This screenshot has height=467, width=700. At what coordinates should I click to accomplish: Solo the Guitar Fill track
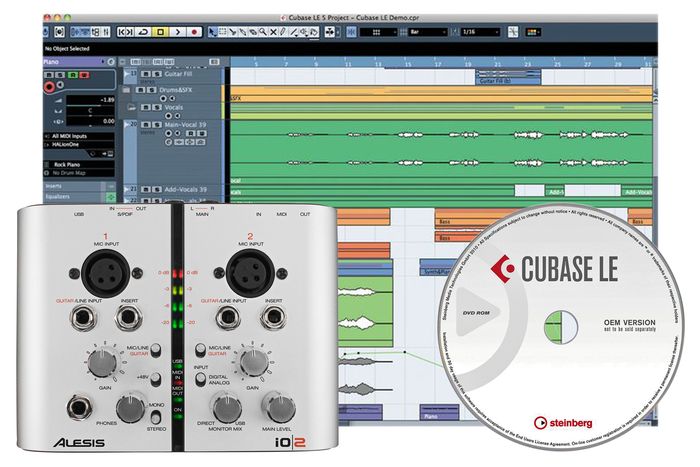pyautogui.click(x=157, y=74)
